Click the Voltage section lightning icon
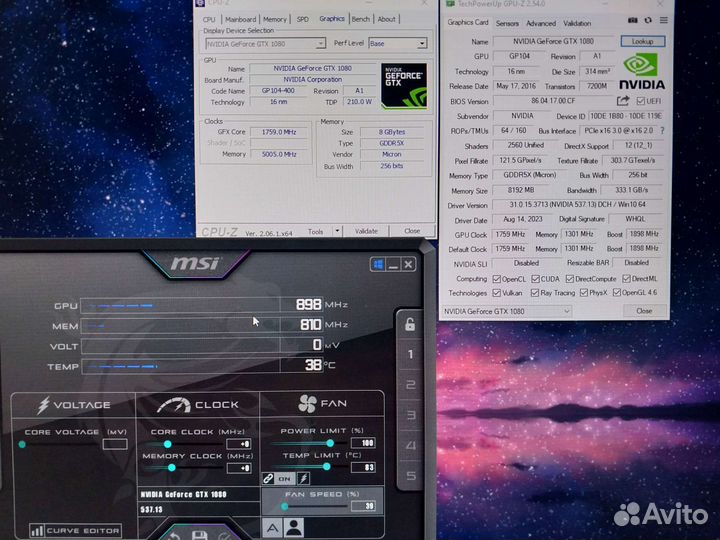This screenshot has height=540, width=720. click(x=43, y=405)
